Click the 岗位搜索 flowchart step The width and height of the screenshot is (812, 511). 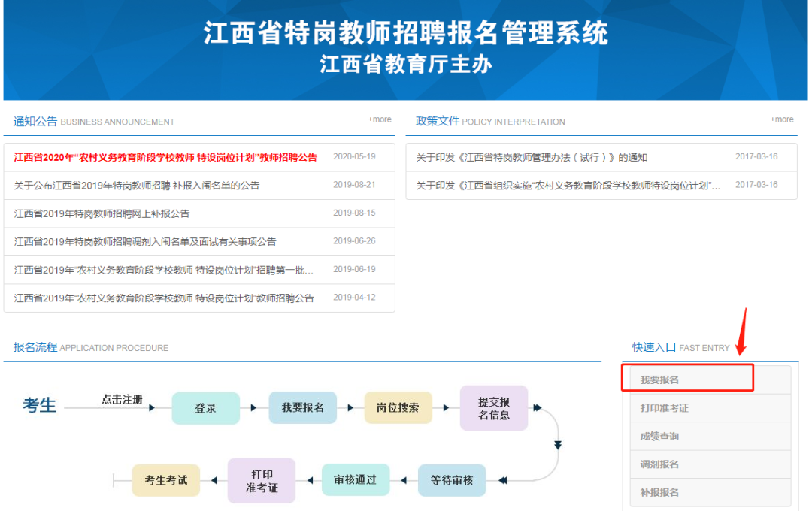pos(398,407)
